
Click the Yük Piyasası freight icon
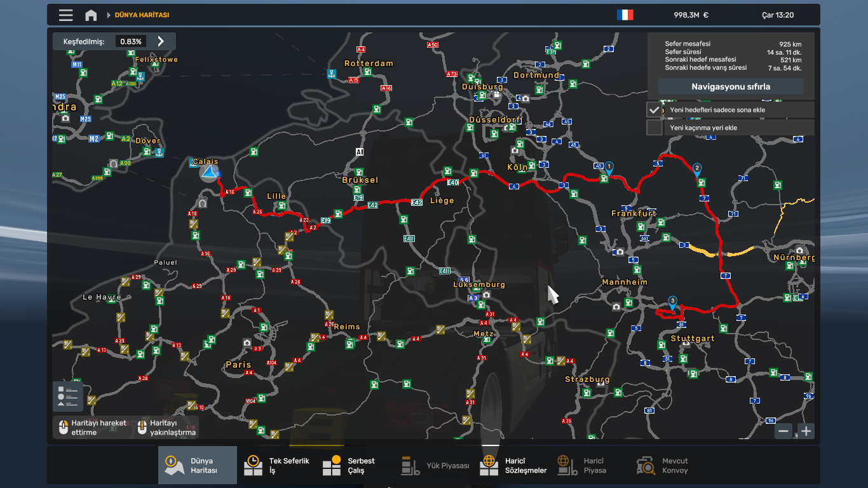point(410,466)
